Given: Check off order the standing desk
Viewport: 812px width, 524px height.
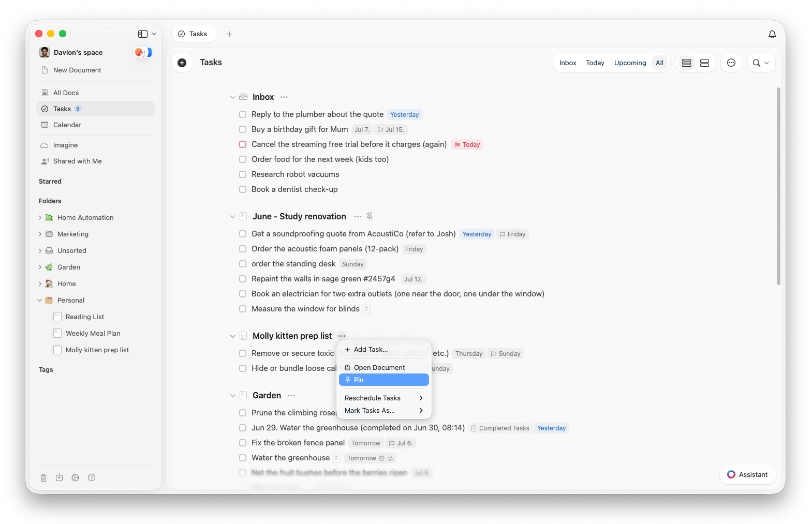Looking at the screenshot, I should pyautogui.click(x=243, y=264).
